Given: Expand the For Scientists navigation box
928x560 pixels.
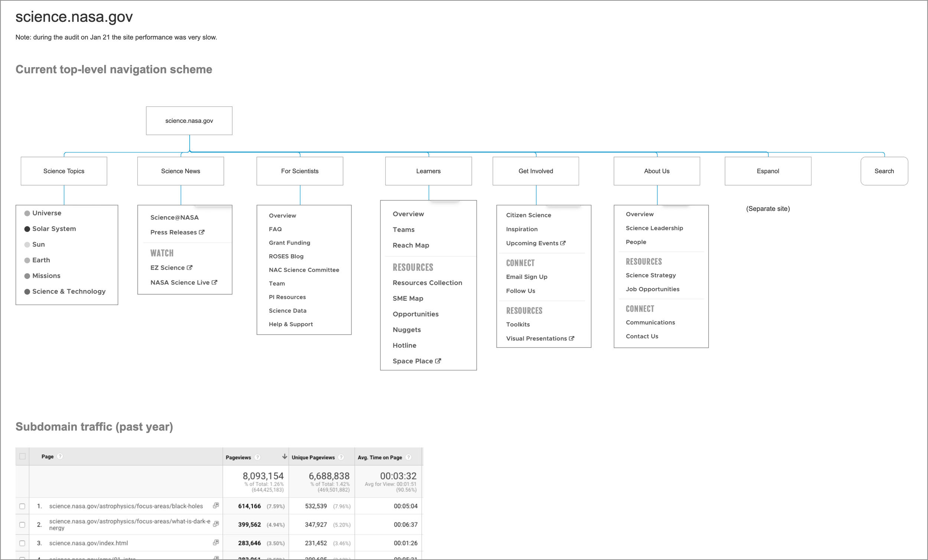Looking at the screenshot, I should pos(300,171).
